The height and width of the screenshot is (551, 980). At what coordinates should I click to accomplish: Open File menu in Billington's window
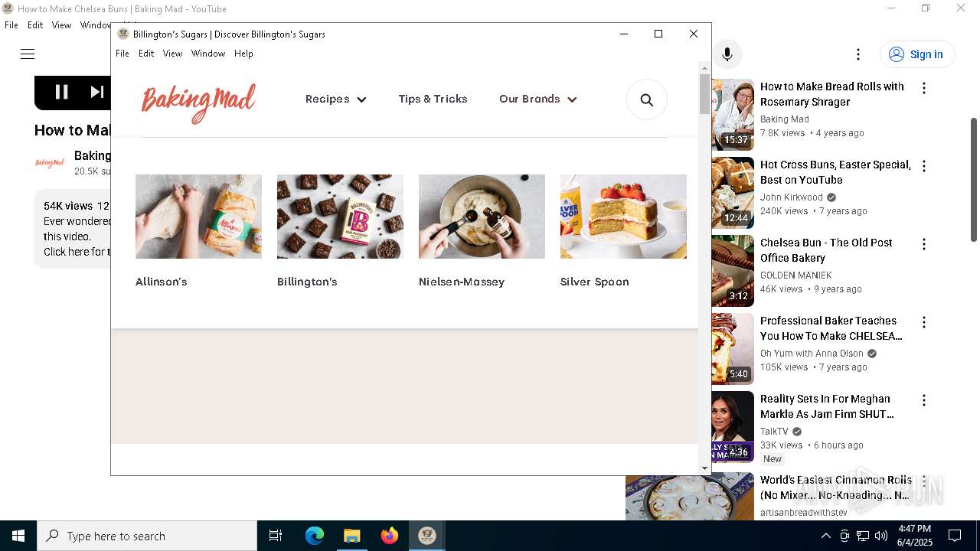click(122, 54)
